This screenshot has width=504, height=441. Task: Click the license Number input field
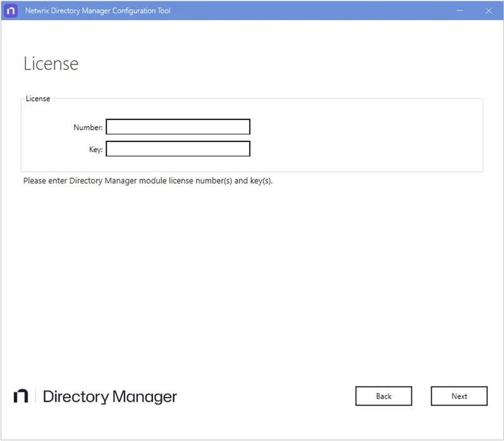tap(178, 127)
